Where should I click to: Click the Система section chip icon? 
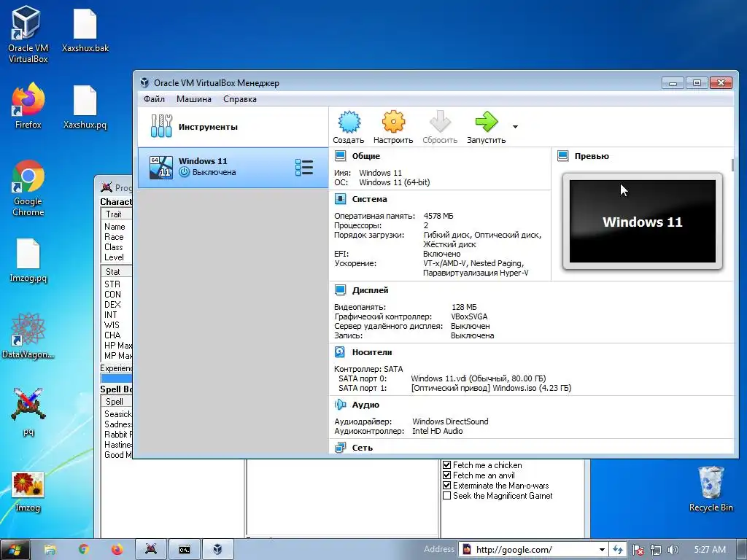pyautogui.click(x=340, y=199)
